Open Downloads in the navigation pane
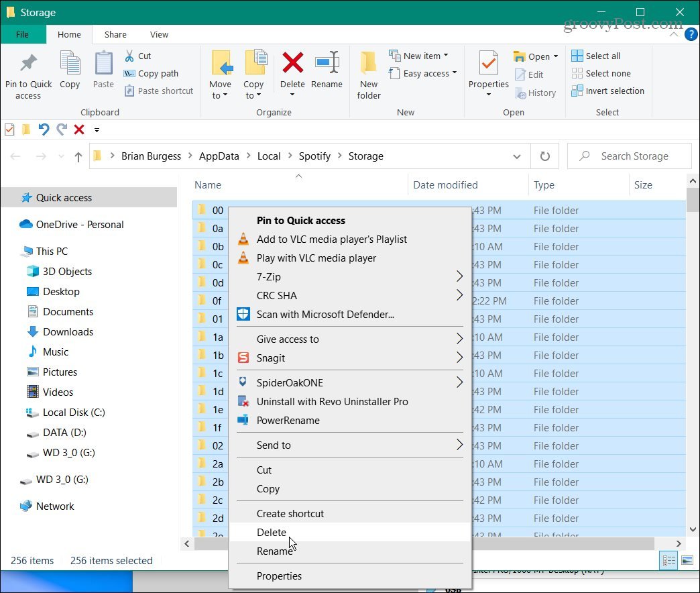Screen dimensions: 700x593 68,332
